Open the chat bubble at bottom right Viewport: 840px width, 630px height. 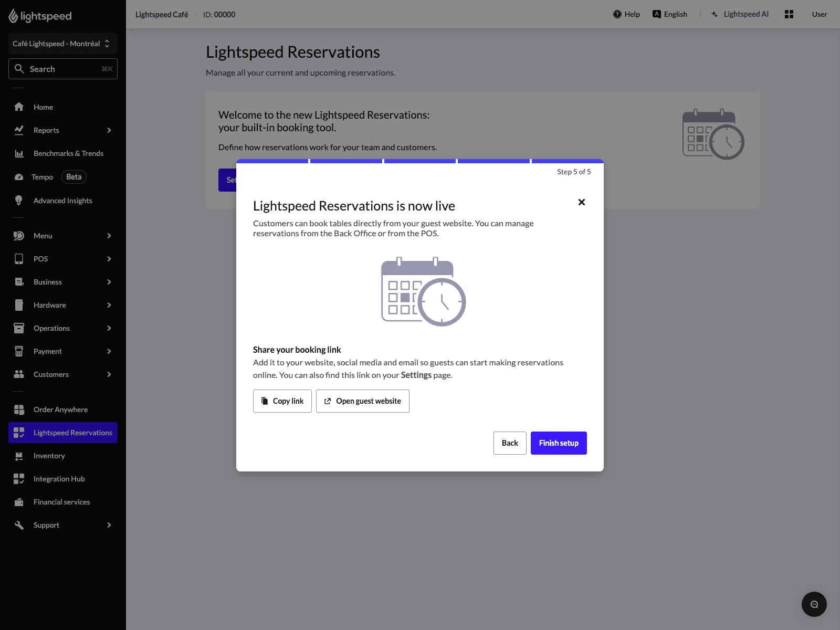point(814,604)
